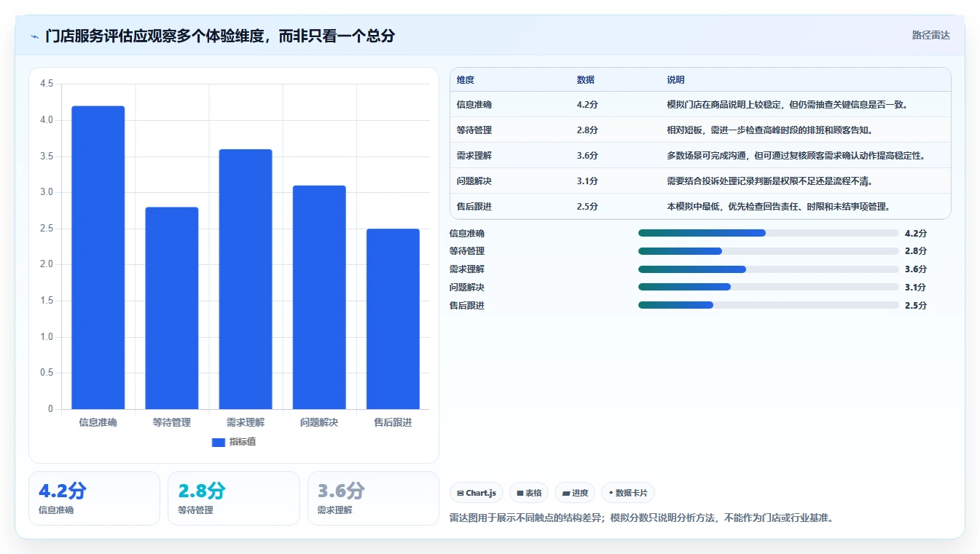Click the 2.5分 cell in the table
Viewport: 980px width, 554px height.
pyautogui.click(x=587, y=206)
